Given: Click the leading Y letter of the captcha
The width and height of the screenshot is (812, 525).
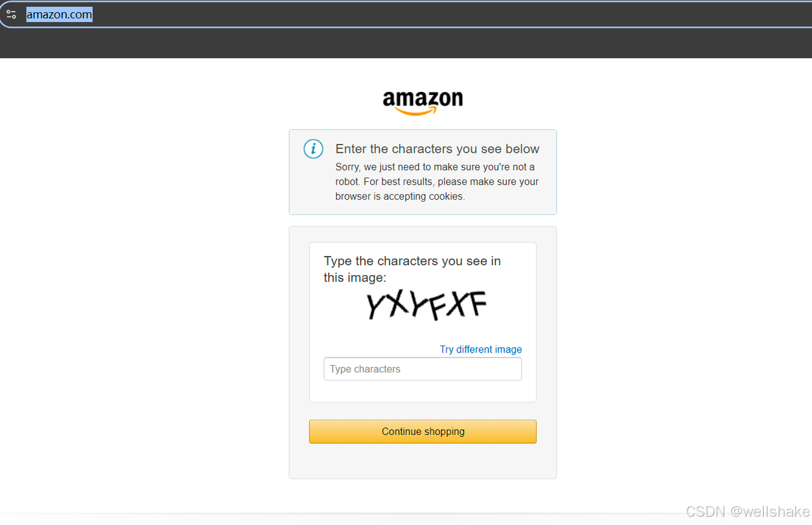Looking at the screenshot, I should 376,306.
